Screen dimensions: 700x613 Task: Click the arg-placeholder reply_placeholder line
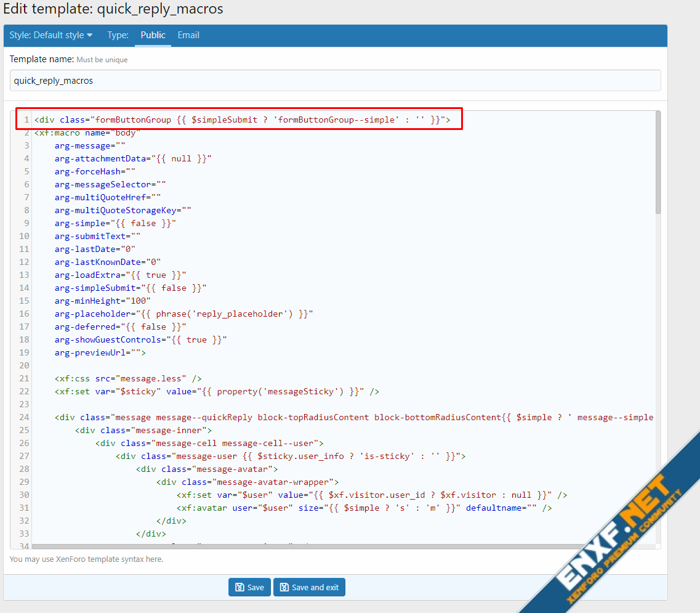183,314
